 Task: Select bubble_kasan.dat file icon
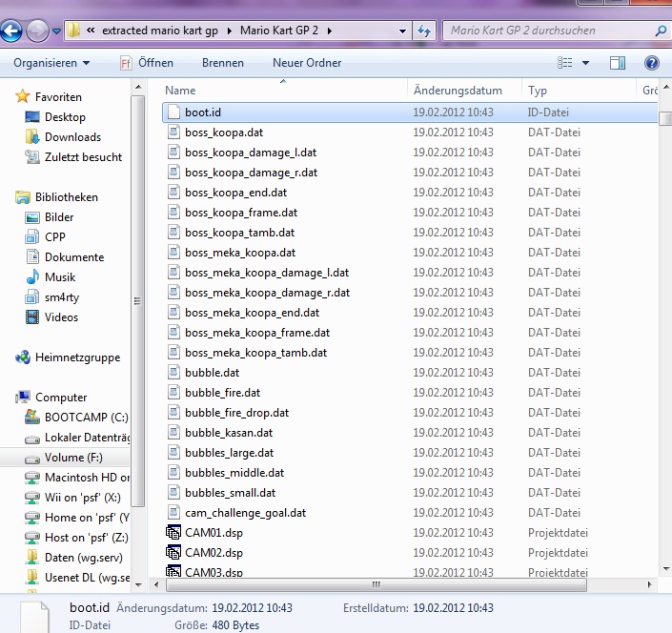click(x=173, y=433)
